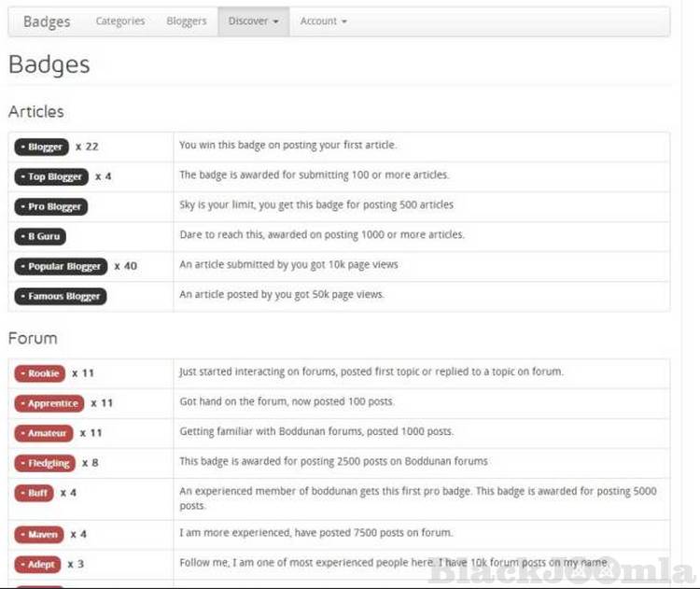Click the Badges brand link in navbar
Image resolution: width=700 pixels, height=589 pixels.
(x=47, y=21)
